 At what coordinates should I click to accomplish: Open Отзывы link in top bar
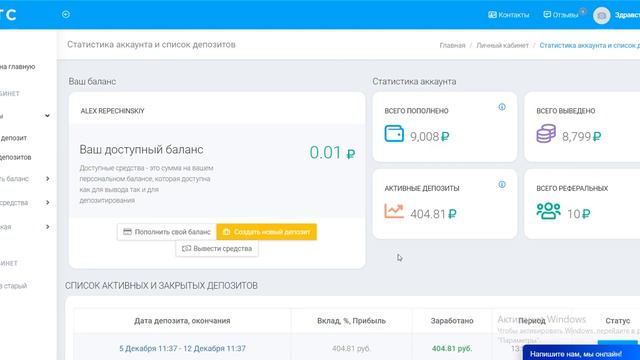(x=561, y=15)
